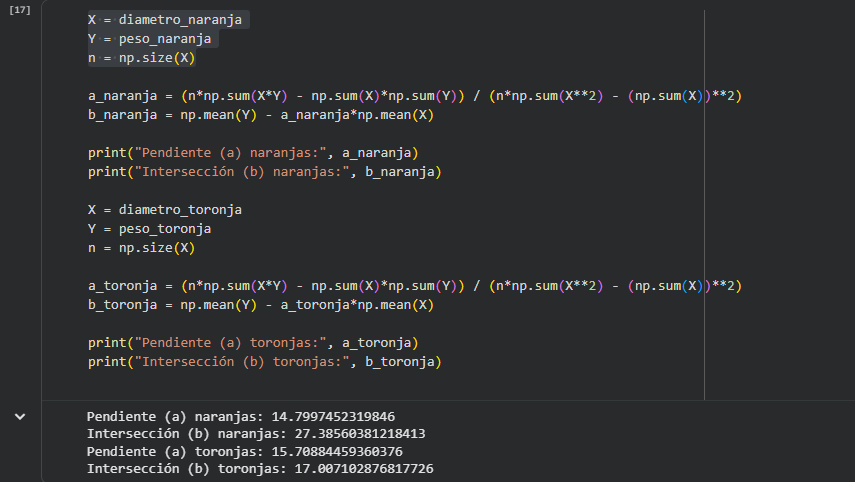The image size is (855, 482).
Task: Click the 'a_naranja =' slope formula line
Action: (415, 96)
